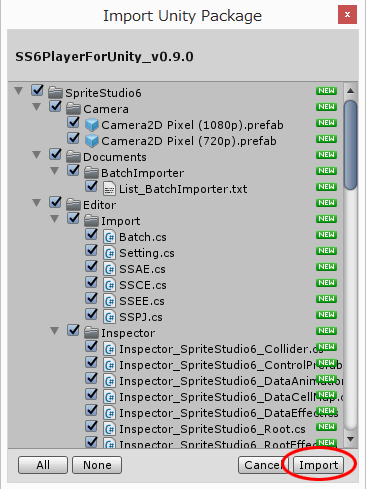This screenshot has height=489, width=366.
Task: Click the SSCE.cs C# script icon
Action: pos(109,285)
